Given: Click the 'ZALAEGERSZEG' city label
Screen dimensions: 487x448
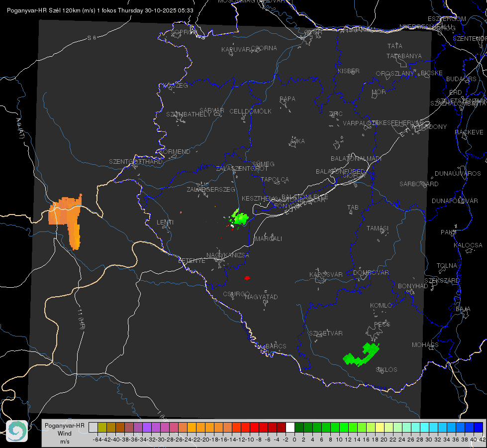Looking at the screenshot, I should 211,189.
